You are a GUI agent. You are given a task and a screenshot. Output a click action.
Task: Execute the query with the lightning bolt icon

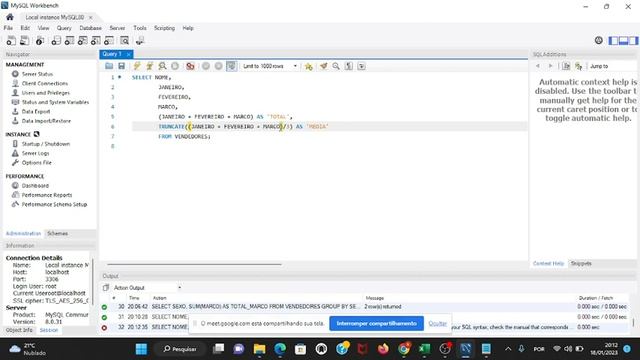pos(137,66)
